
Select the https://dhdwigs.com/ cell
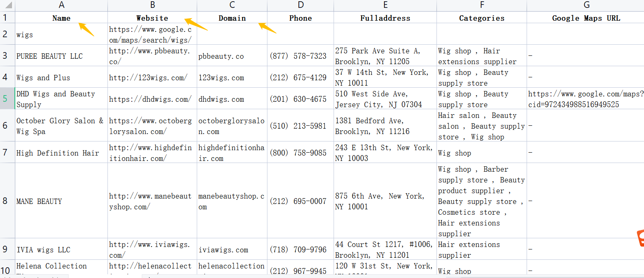pos(153,98)
